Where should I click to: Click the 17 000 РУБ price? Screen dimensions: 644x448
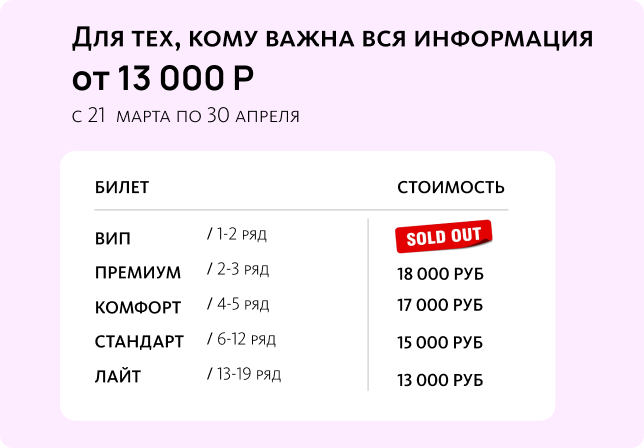click(x=440, y=304)
